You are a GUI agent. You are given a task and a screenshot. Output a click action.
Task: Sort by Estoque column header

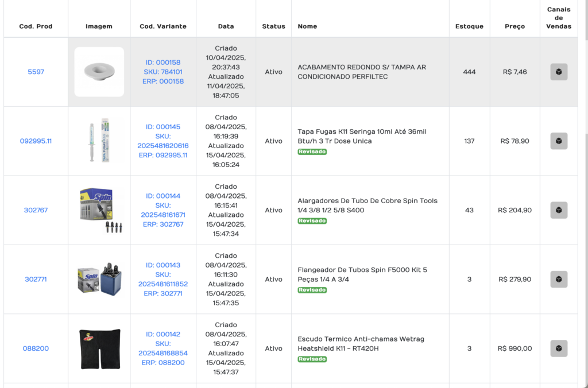(469, 26)
